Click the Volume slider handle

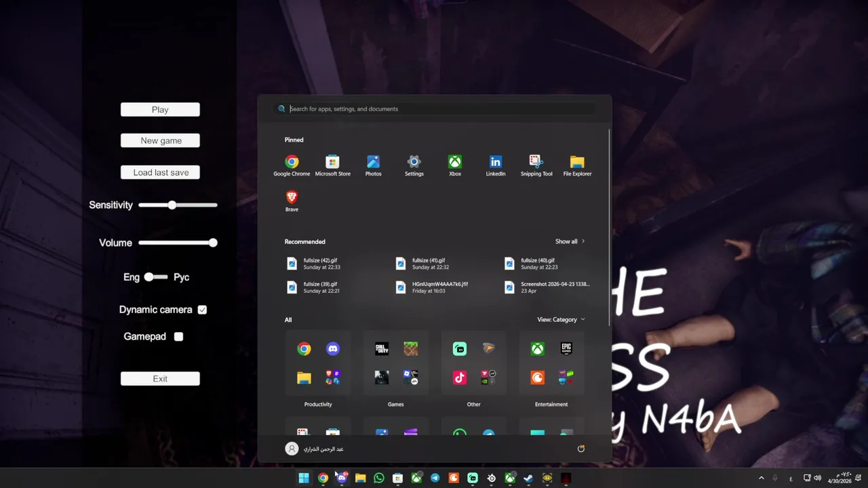pos(213,243)
